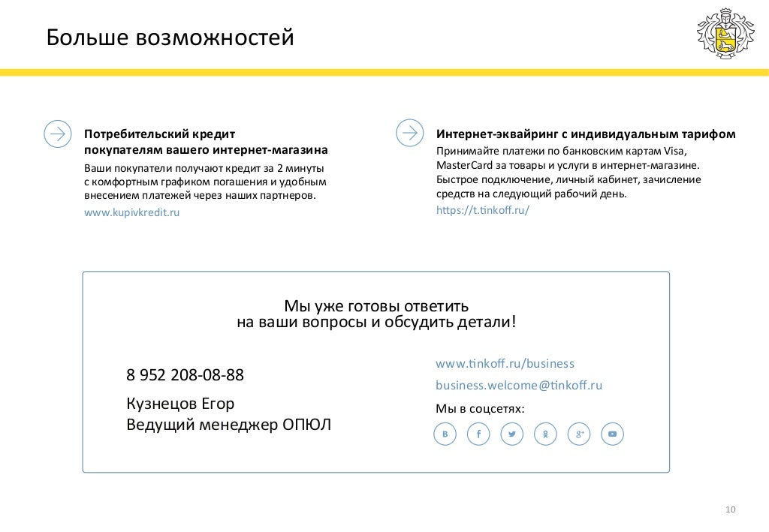
Task: Click arrow icon beside internet acquiring heading
Action: coord(409,133)
